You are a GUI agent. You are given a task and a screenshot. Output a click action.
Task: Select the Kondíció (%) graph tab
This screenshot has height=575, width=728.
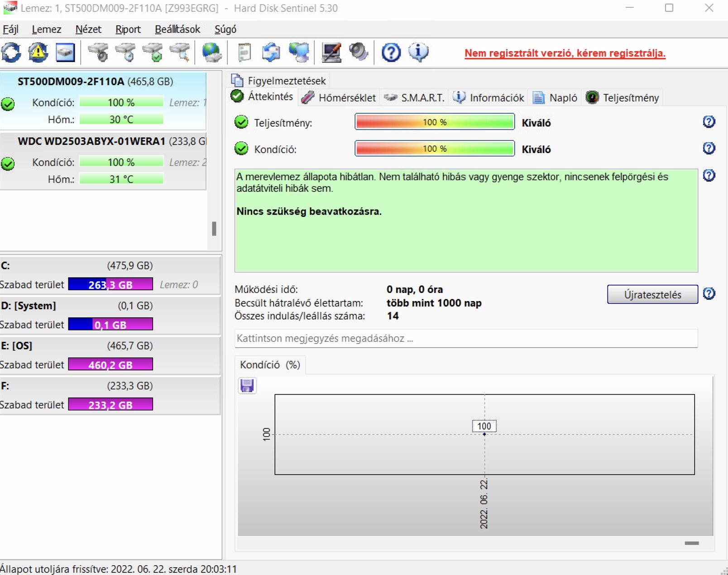click(x=270, y=365)
